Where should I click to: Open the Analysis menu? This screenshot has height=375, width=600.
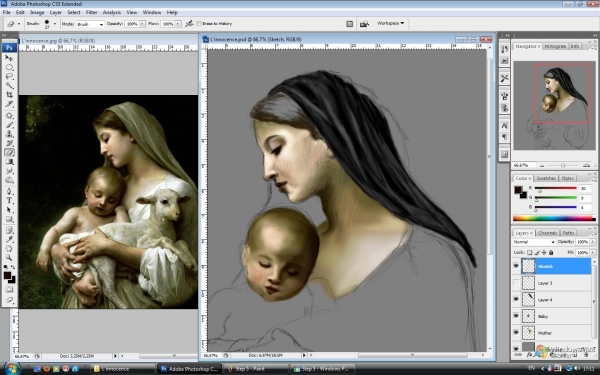point(112,12)
